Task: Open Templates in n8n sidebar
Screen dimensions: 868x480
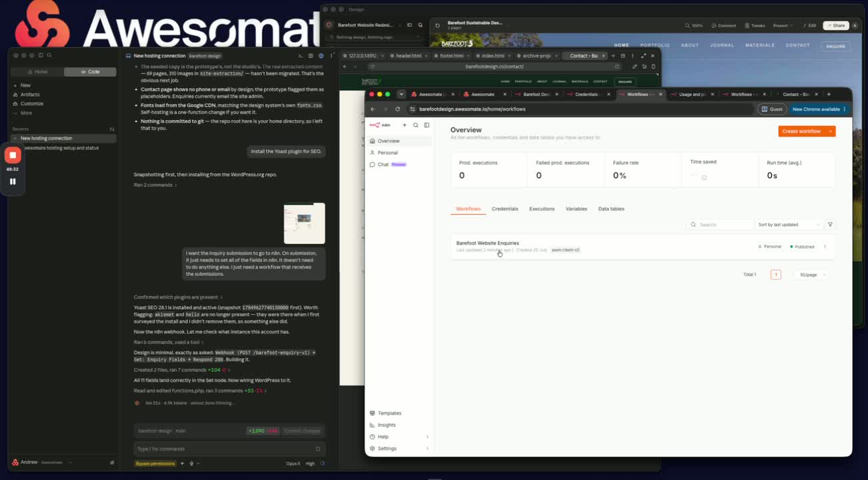Action: coord(399,413)
